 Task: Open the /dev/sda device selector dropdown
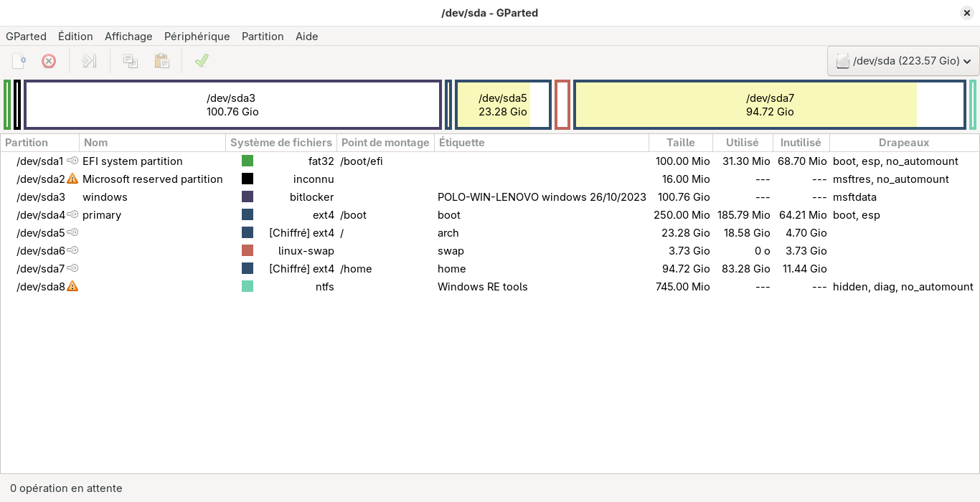point(903,61)
